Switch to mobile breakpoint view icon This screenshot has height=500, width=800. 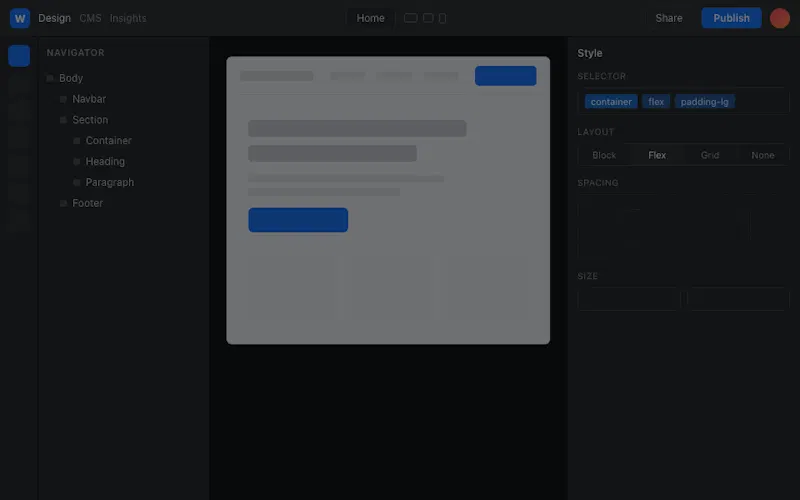[x=442, y=18]
